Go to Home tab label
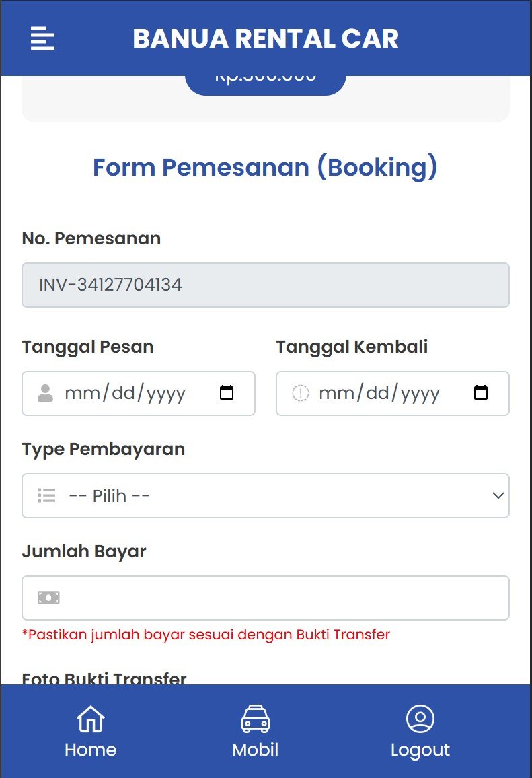The width and height of the screenshot is (532, 778). (x=91, y=750)
